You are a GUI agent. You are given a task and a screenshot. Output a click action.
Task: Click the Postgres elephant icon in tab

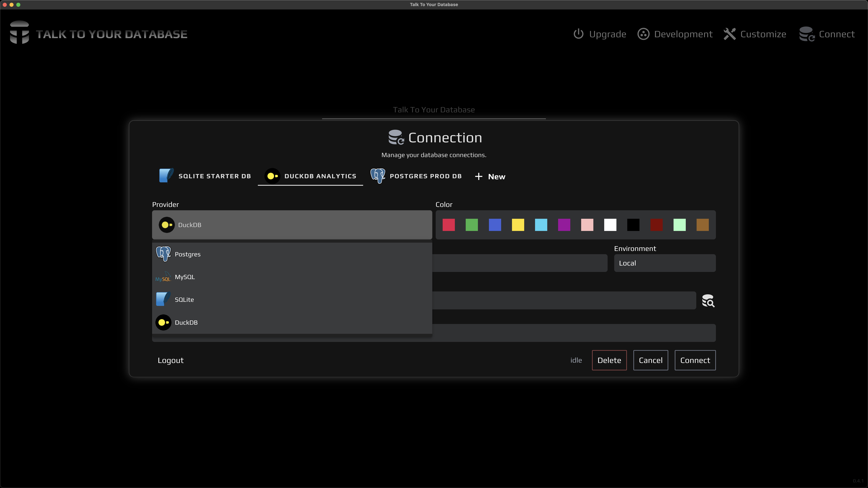(378, 176)
